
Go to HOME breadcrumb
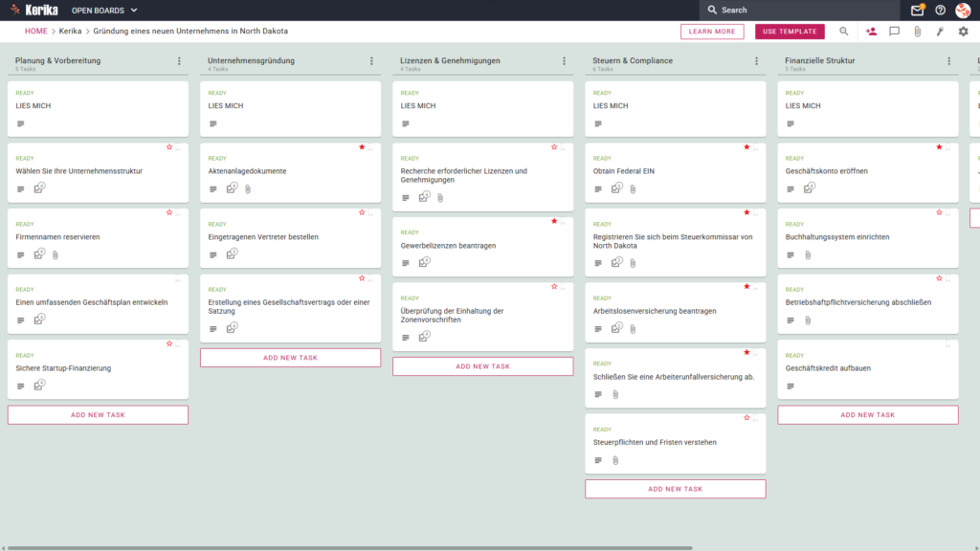pyautogui.click(x=36, y=32)
